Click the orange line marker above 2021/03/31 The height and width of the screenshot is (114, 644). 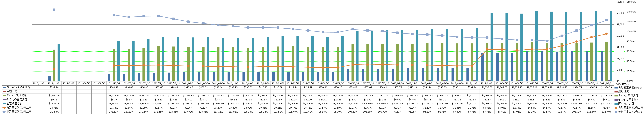[x=607, y=34]
